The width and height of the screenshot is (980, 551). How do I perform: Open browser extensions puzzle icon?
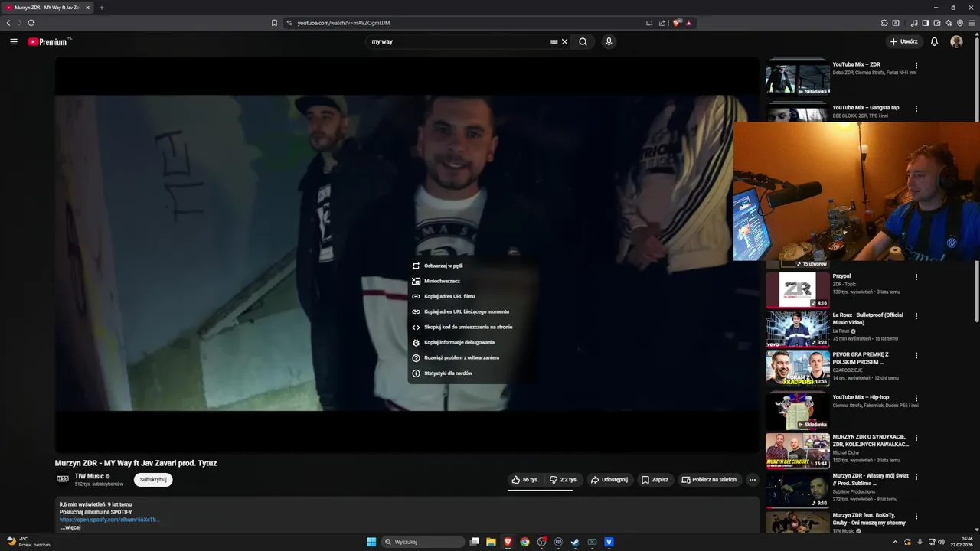coord(884,23)
